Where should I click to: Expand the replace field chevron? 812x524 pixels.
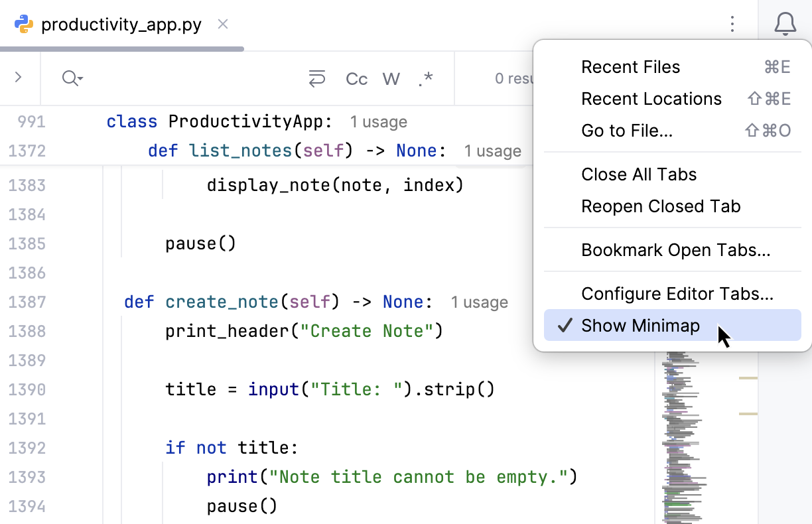(x=19, y=78)
